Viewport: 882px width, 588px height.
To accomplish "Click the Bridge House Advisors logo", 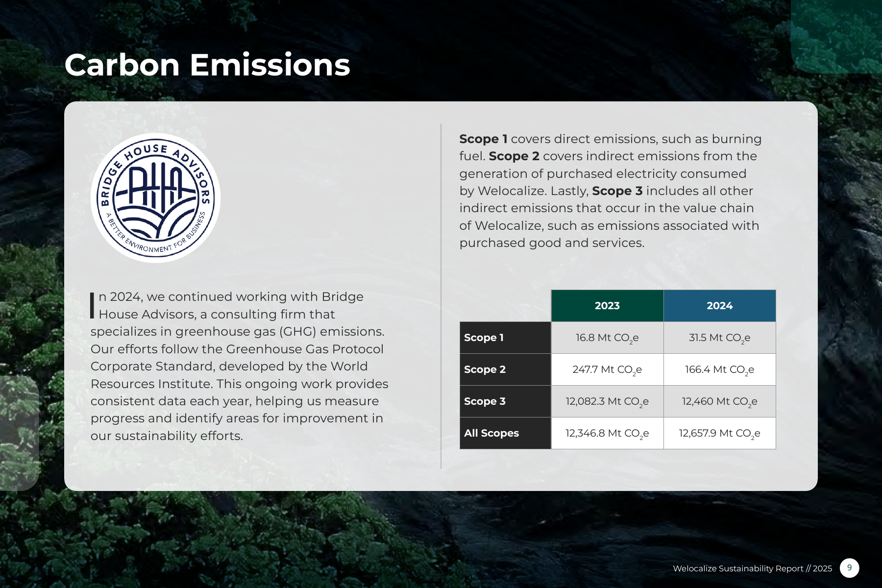I will tap(155, 198).
